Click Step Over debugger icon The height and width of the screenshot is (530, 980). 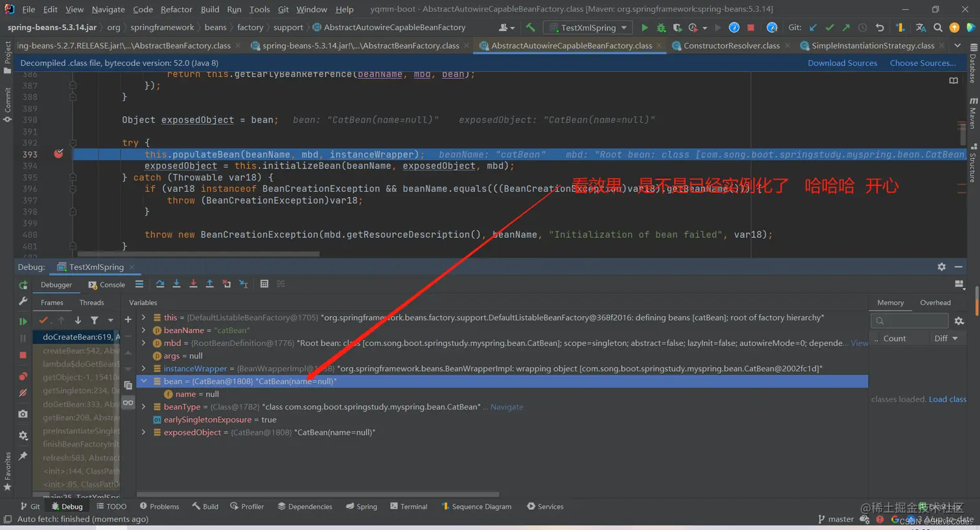(x=160, y=284)
